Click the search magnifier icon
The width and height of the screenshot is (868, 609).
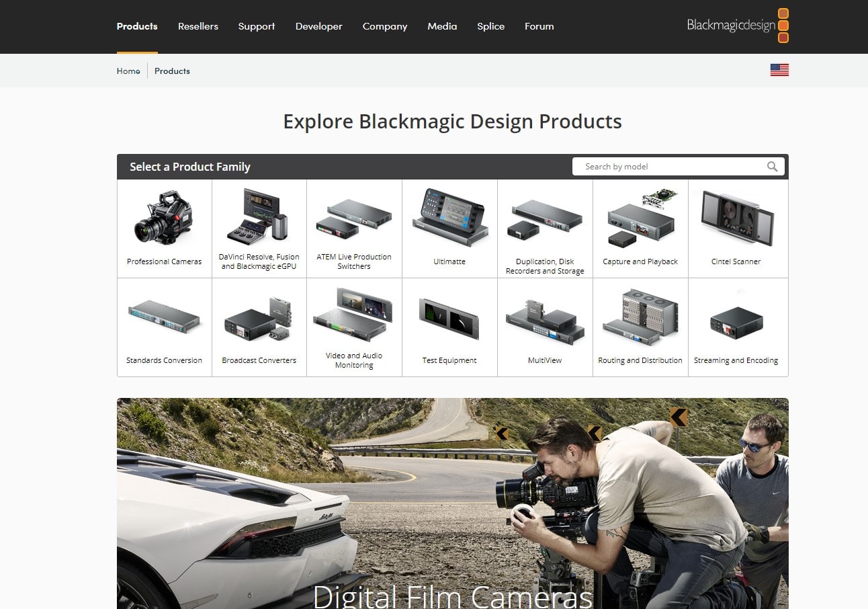tap(773, 167)
